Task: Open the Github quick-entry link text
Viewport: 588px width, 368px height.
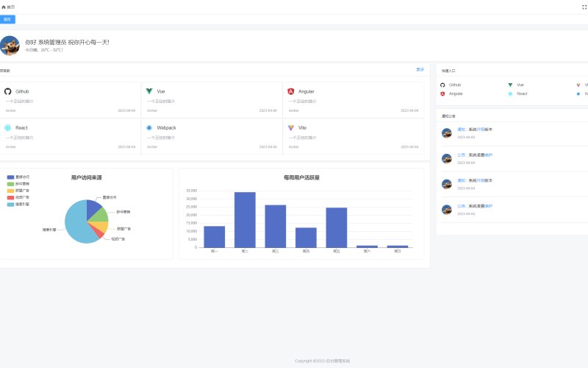Action: tap(455, 85)
